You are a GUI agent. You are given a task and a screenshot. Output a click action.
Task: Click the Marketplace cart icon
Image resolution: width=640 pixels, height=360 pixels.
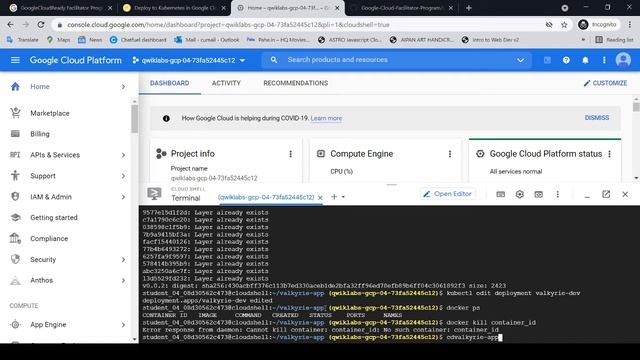click(x=16, y=113)
